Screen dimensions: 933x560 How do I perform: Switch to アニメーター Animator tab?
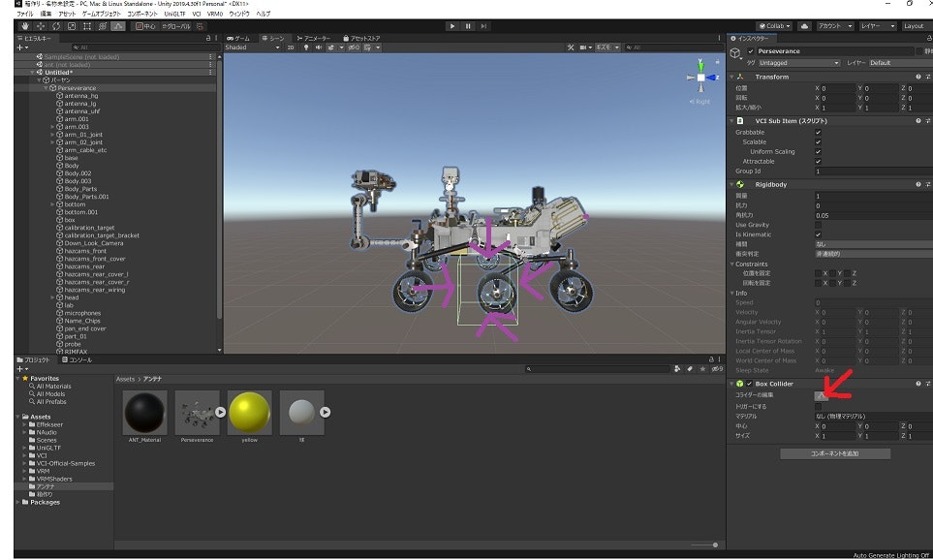click(x=314, y=38)
